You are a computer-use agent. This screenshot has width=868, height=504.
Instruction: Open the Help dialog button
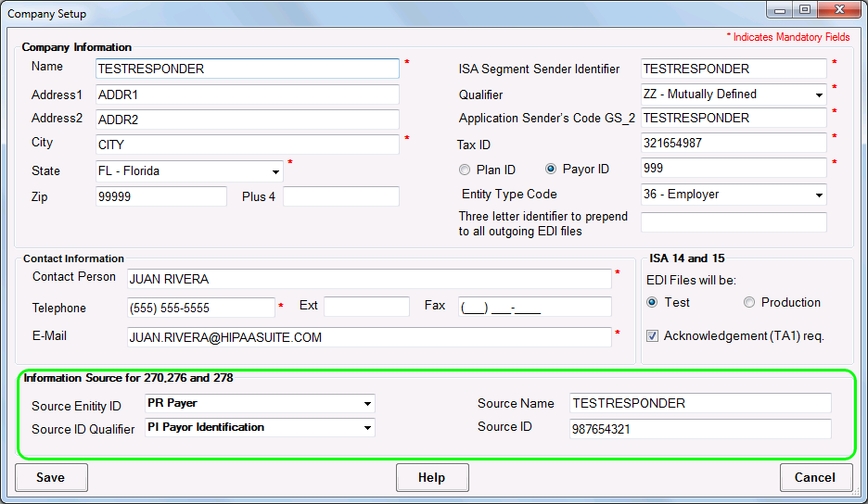pyautogui.click(x=431, y=477)
